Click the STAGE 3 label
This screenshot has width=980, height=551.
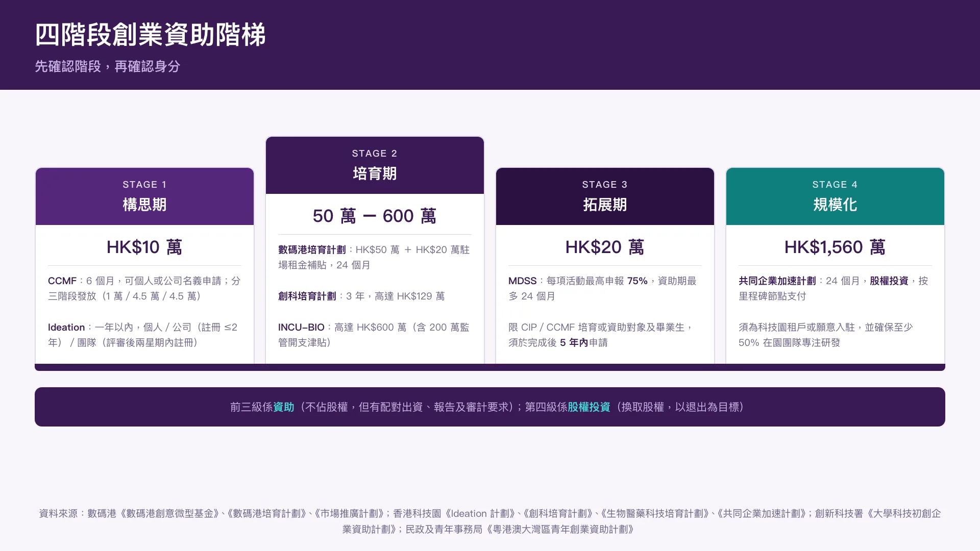click(x=605, y=185)
